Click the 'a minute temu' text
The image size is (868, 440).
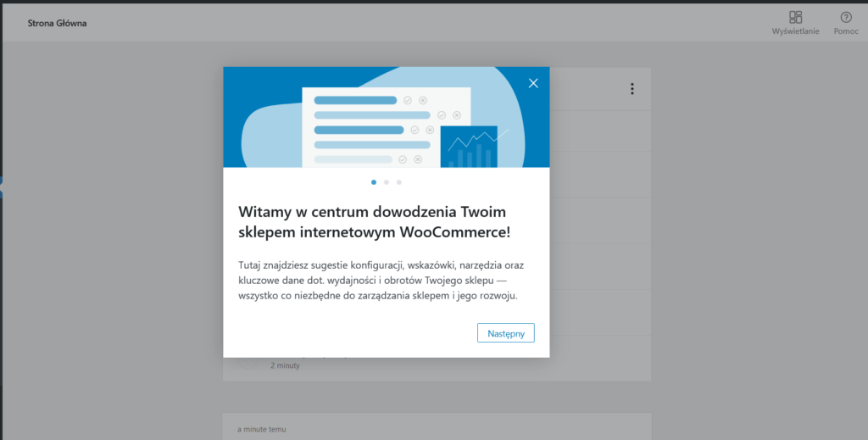[262, 430]
